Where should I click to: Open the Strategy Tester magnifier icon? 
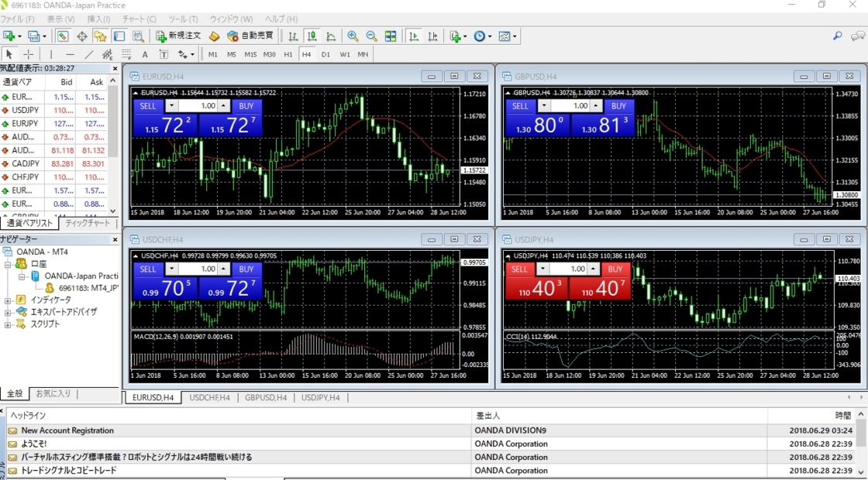point(138,36)
